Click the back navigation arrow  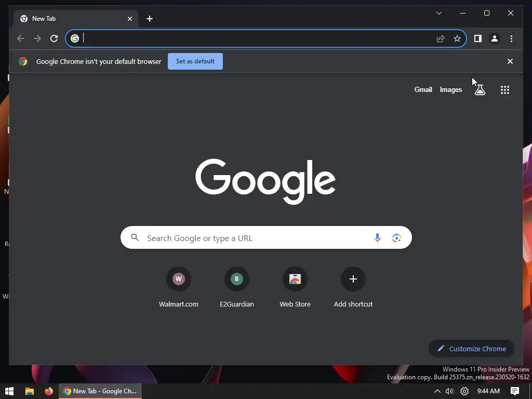[x=21, y=38]
